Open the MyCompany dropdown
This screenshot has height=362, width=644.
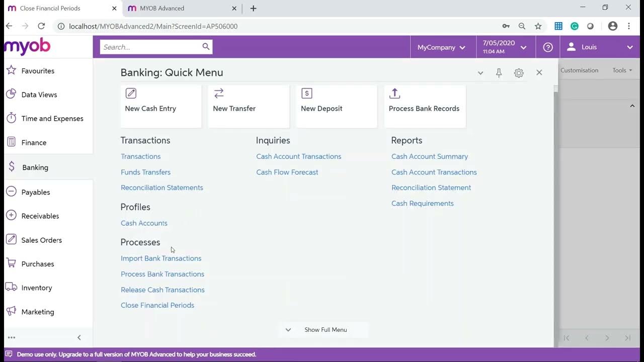tap(441, 47)
